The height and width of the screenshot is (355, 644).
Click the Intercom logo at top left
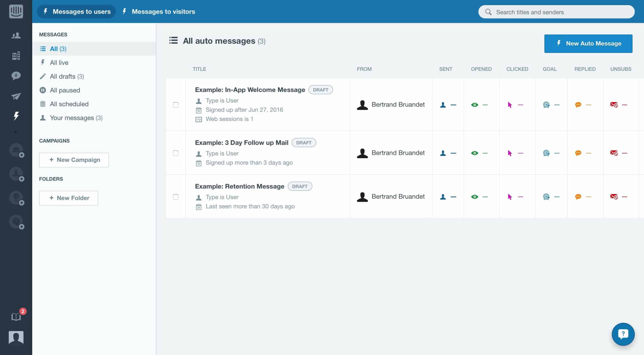coord(16,11)
